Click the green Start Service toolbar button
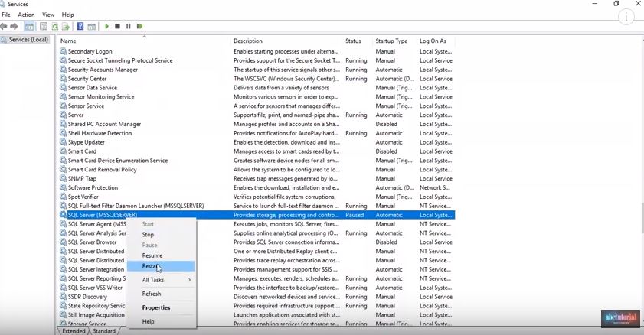The height and width of the screenshot is (335, 644). click(106, 26)
